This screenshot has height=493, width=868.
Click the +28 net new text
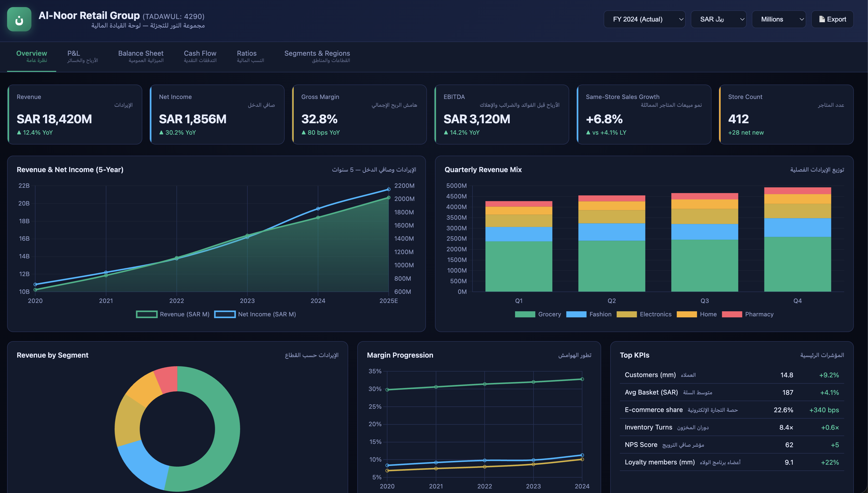pyautogui.click(x=746, y=133)
